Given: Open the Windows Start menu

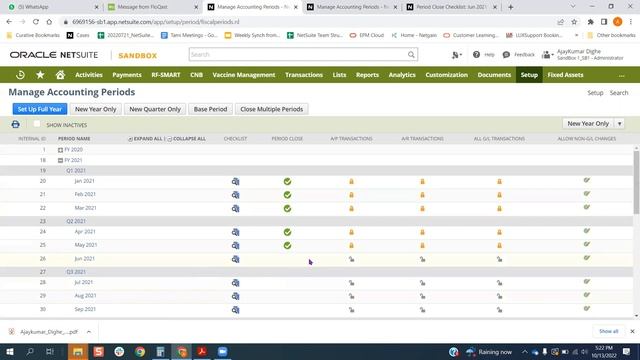Looking at the screenshot, I should click(9, 351).
